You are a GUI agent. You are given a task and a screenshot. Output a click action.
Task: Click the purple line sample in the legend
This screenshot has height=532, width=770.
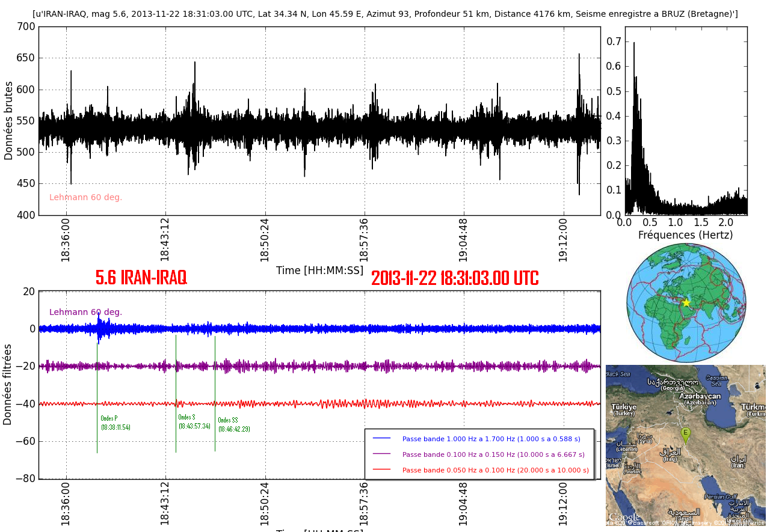click(x=381, y=454)
